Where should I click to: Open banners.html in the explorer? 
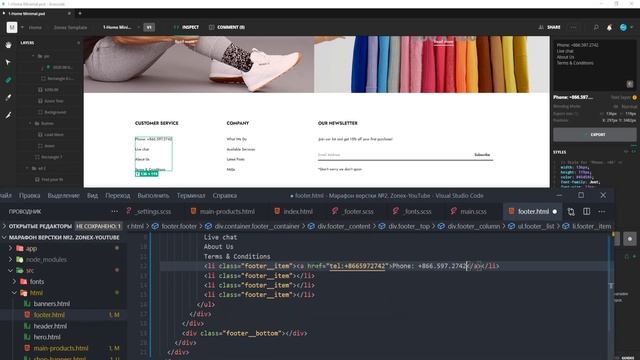tap(51, 304)
